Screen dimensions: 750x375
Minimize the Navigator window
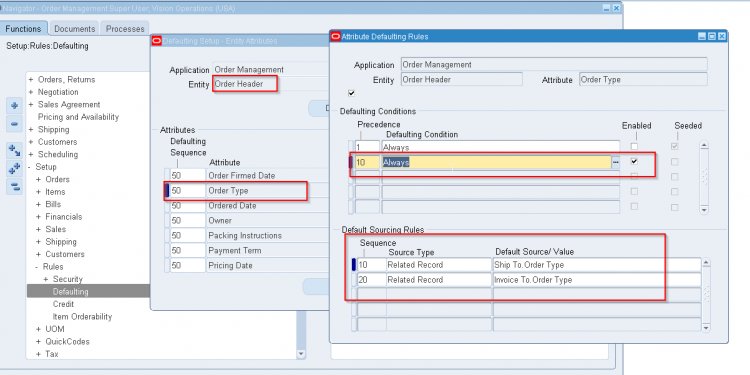[607, 8]
